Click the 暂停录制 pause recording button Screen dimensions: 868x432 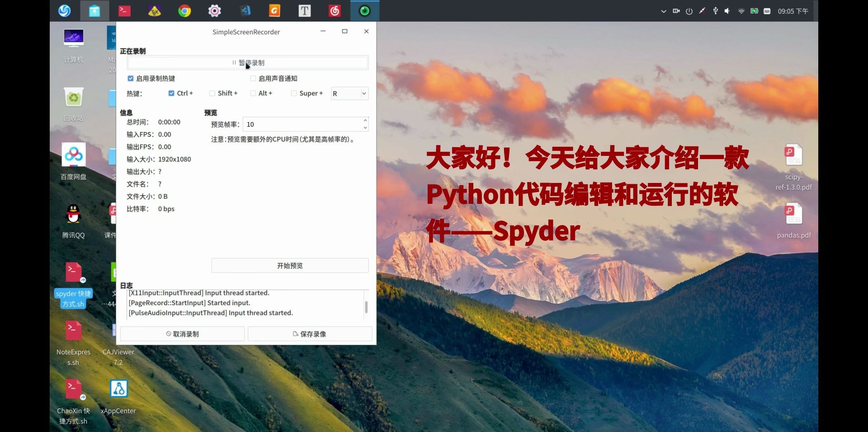point(248,63)
